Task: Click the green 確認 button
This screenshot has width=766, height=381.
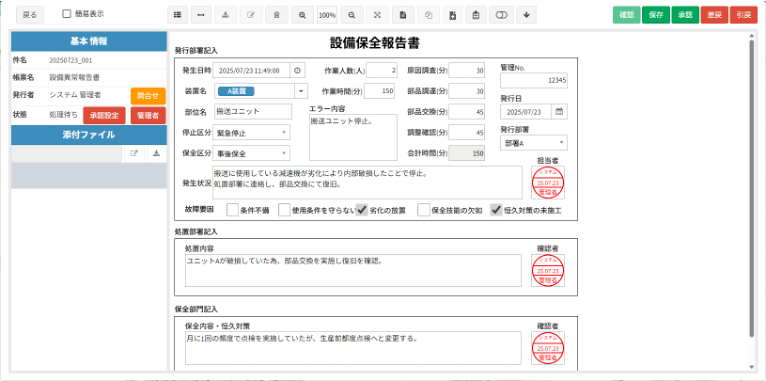Action: click(626, 15)
